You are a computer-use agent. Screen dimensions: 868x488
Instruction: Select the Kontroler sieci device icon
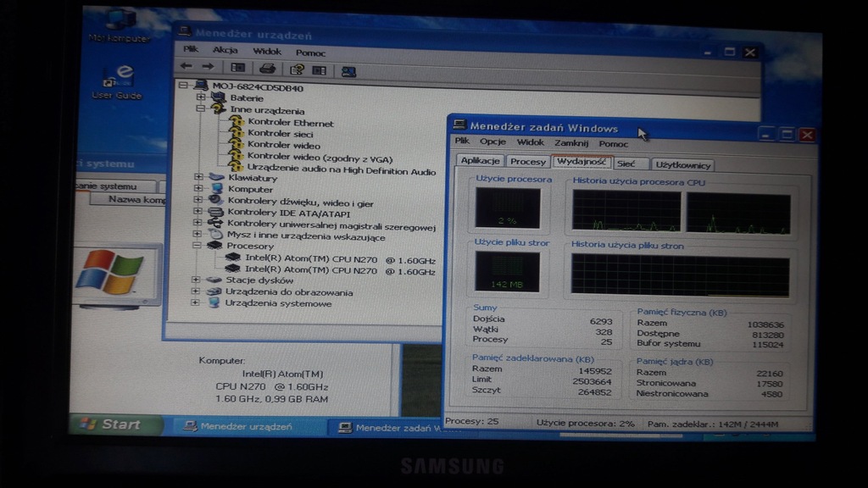point(236,133)
